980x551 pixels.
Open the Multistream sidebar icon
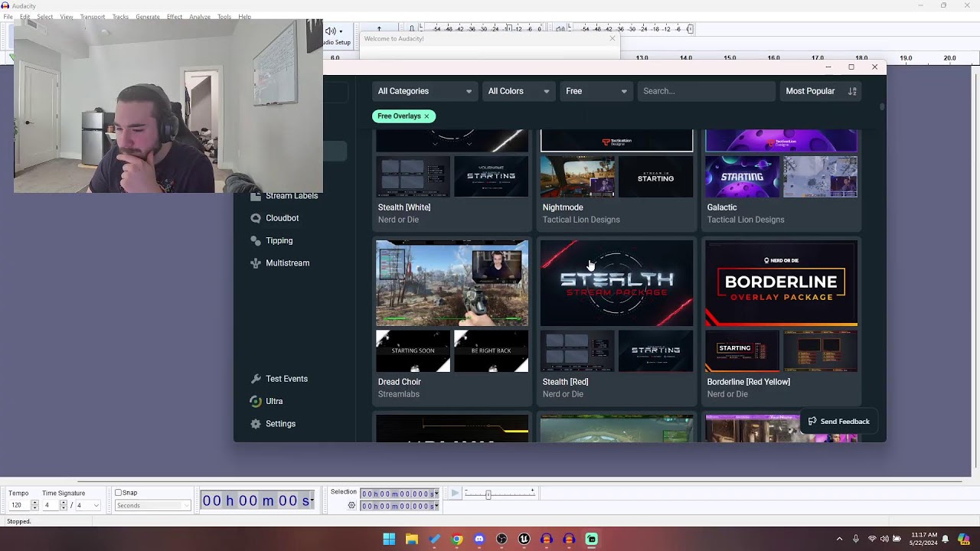click(x=256, y=263)
